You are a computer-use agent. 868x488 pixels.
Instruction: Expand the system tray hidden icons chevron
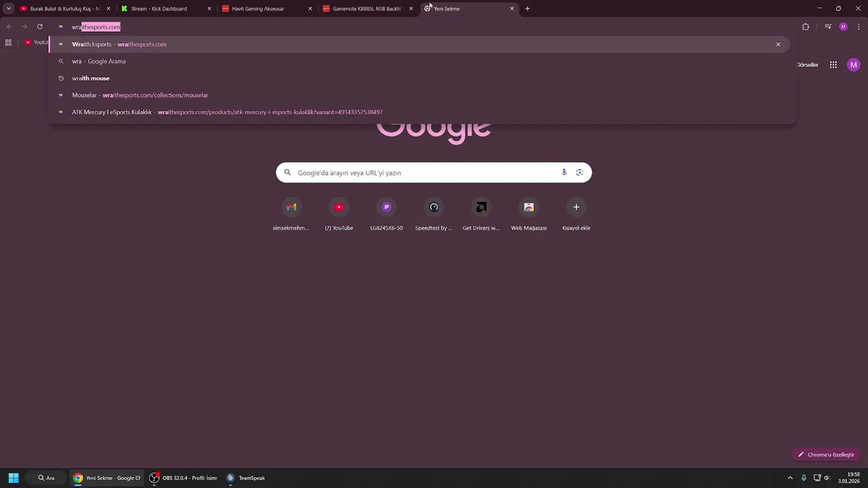pyautogui.click(x=790, y=478)
